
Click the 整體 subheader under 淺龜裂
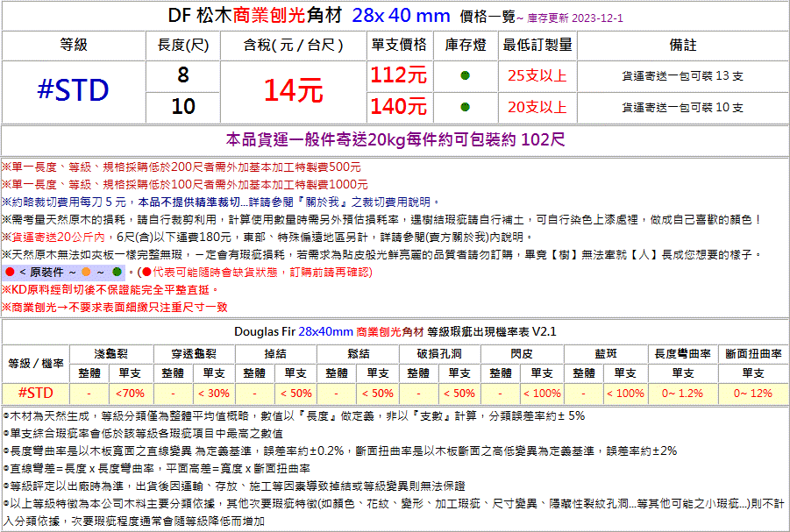tap(89, 373)
